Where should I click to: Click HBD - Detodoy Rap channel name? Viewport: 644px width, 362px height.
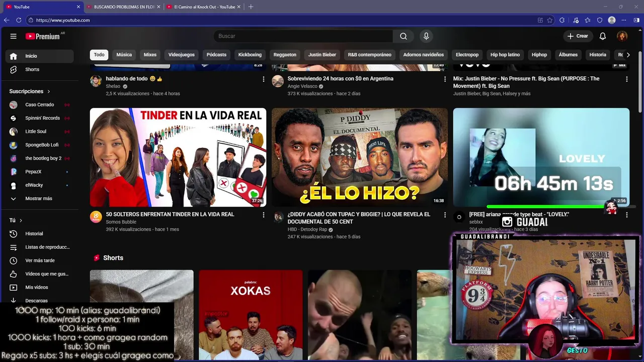pos(307,229)
